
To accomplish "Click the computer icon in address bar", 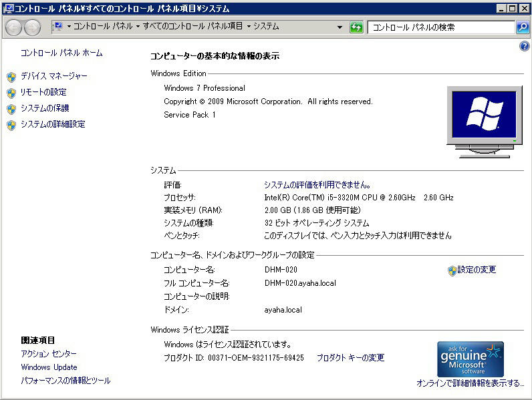I will pos(58,26).
